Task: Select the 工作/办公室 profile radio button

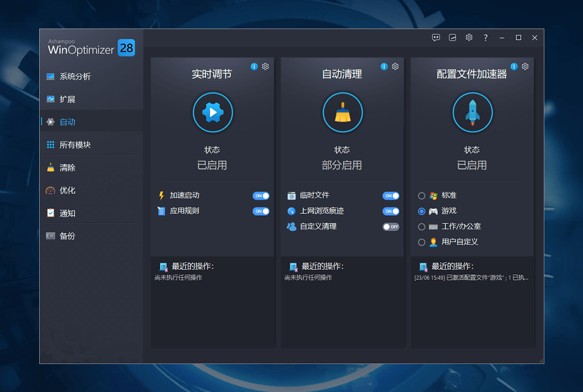Action: point(421,227)
